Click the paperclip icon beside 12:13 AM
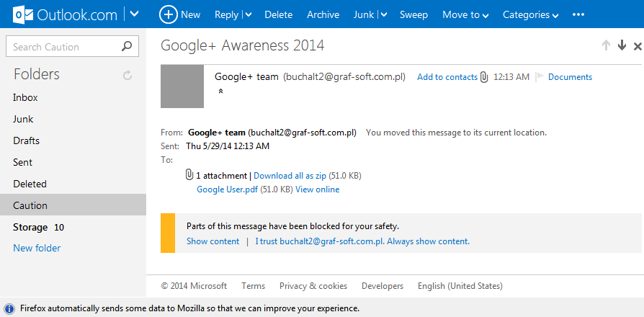Viewport: 644px width, 317px height. point(484,77)
